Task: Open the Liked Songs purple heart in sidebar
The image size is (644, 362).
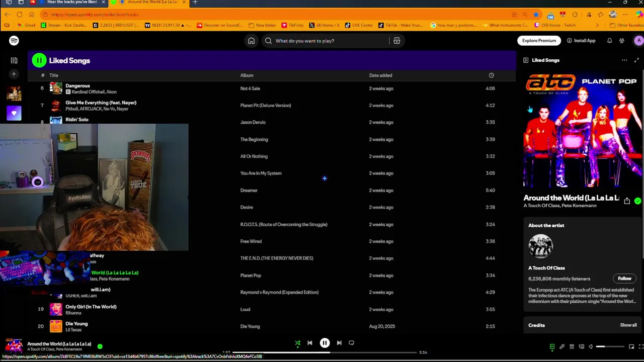Action: pyautogui.click(x=14, y=113)
